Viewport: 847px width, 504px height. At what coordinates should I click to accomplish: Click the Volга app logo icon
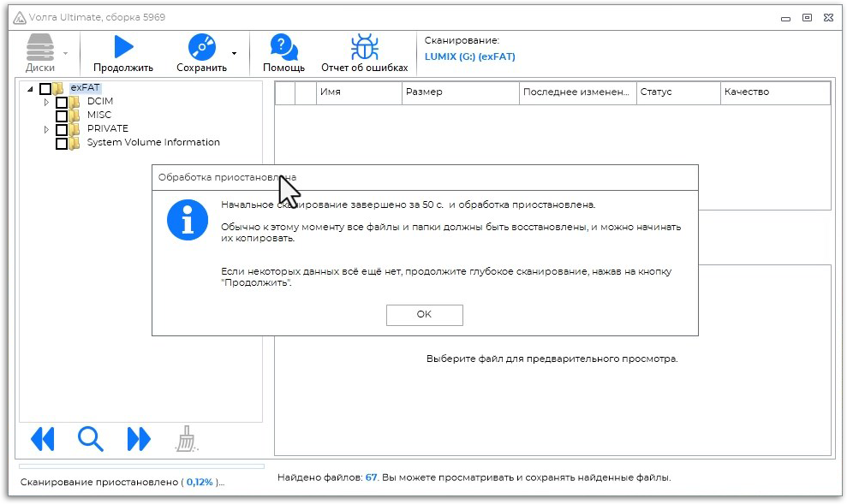(x=20, y=18)
